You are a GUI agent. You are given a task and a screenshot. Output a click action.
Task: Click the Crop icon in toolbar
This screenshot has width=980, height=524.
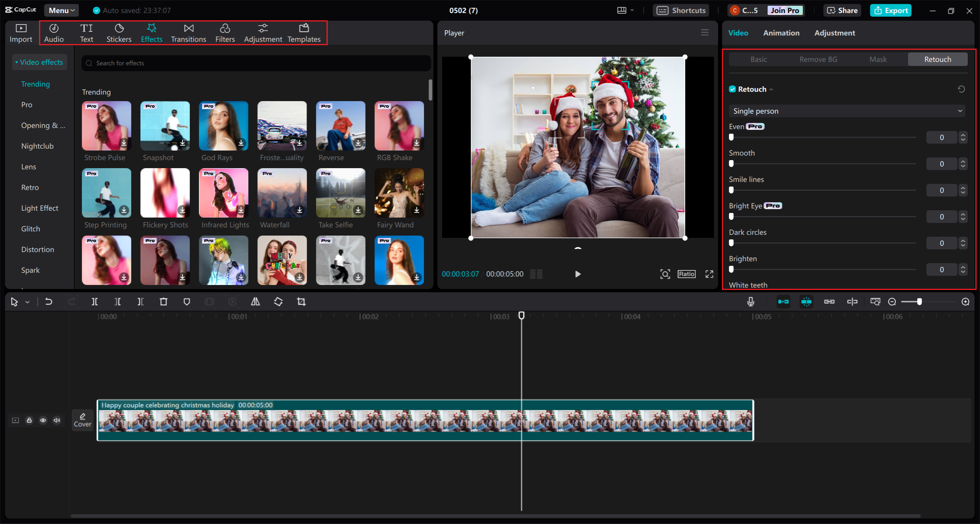(x=300, y=301)
